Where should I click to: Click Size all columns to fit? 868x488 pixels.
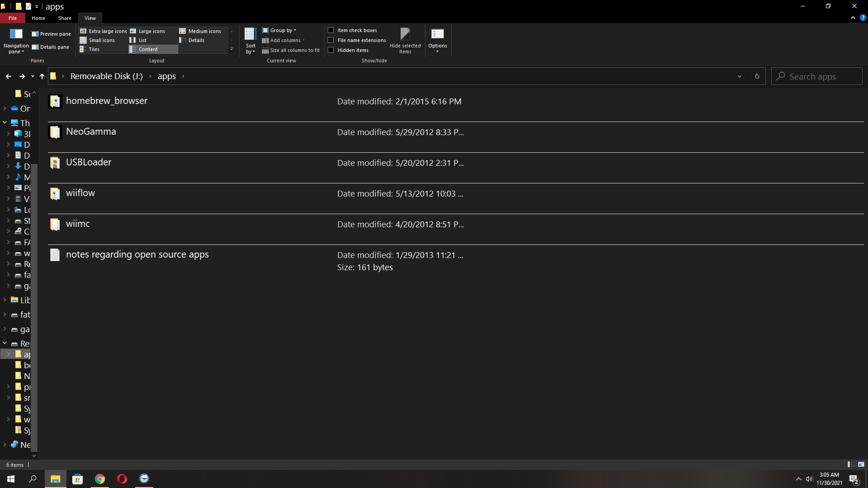(291, 50)
